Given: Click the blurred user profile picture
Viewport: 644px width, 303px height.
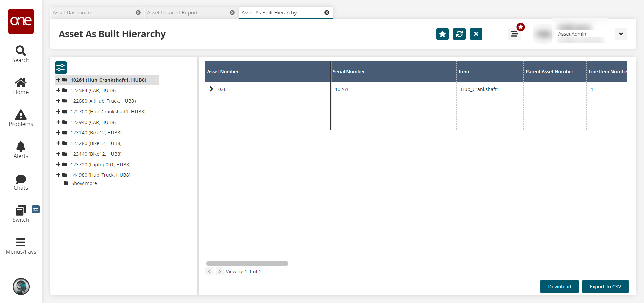Looking at the screenshot, I should point(543,34).
